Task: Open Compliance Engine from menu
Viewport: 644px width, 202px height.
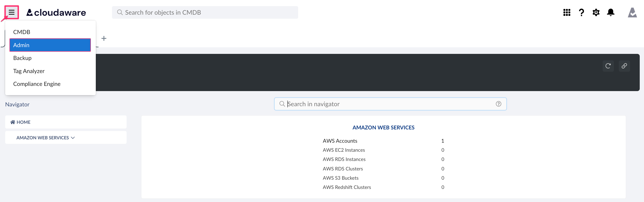Action: [37, 84]
